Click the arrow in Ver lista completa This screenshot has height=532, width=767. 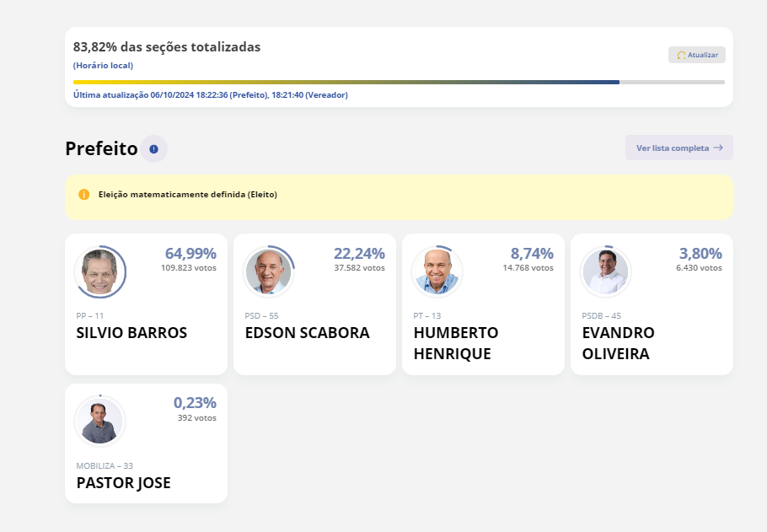718,148
